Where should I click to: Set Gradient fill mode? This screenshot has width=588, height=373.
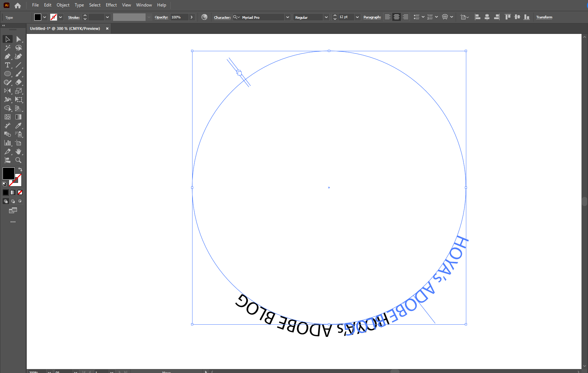(x=13, y=192)
